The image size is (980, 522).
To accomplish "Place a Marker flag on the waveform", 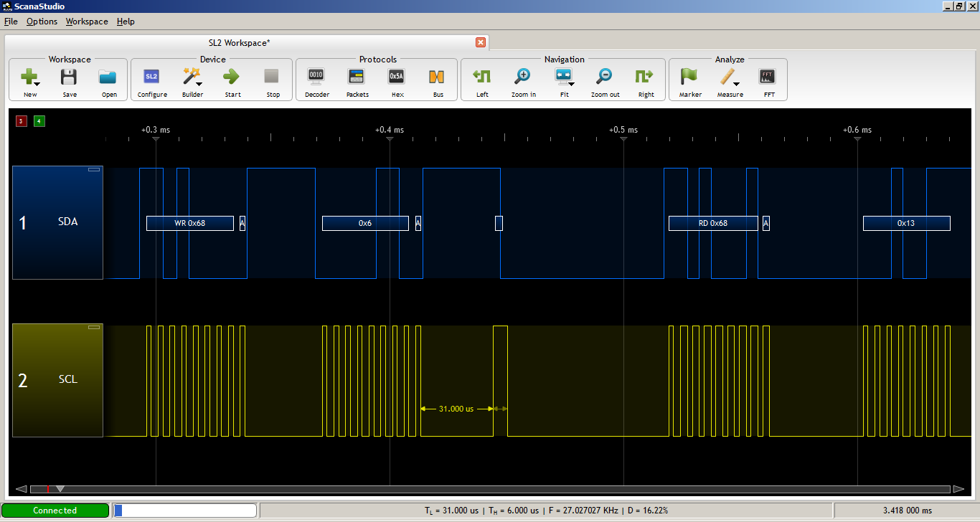I will [689, 79].
